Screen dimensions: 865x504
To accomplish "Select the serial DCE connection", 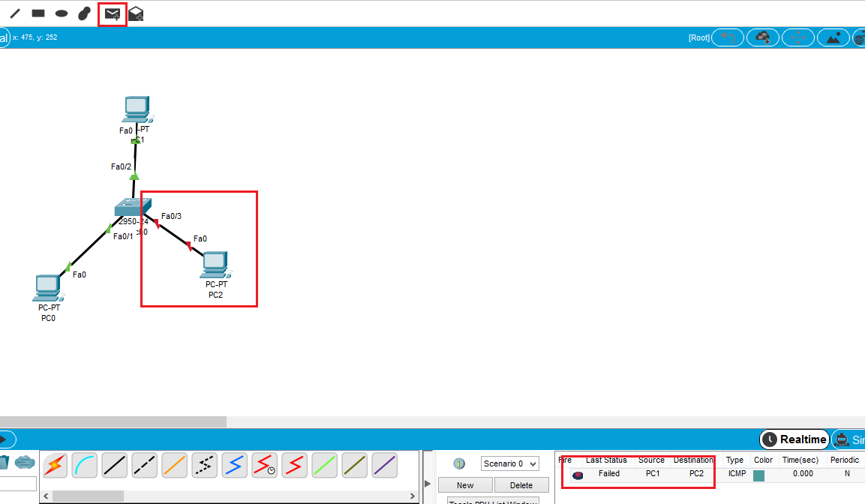I will 264,465.
